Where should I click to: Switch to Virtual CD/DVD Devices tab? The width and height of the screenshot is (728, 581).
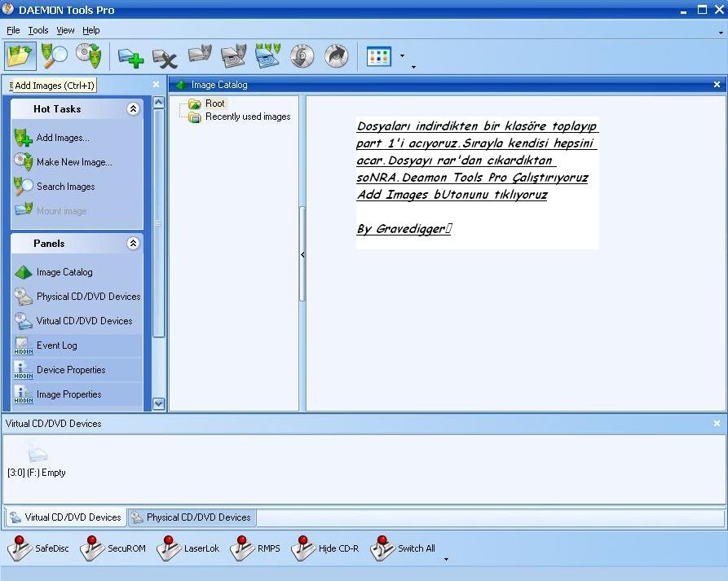tap(65, 517)
